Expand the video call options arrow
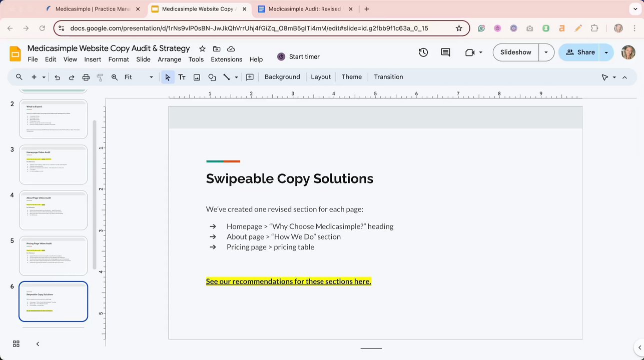 pyautogui.click(x=481, y=52)
